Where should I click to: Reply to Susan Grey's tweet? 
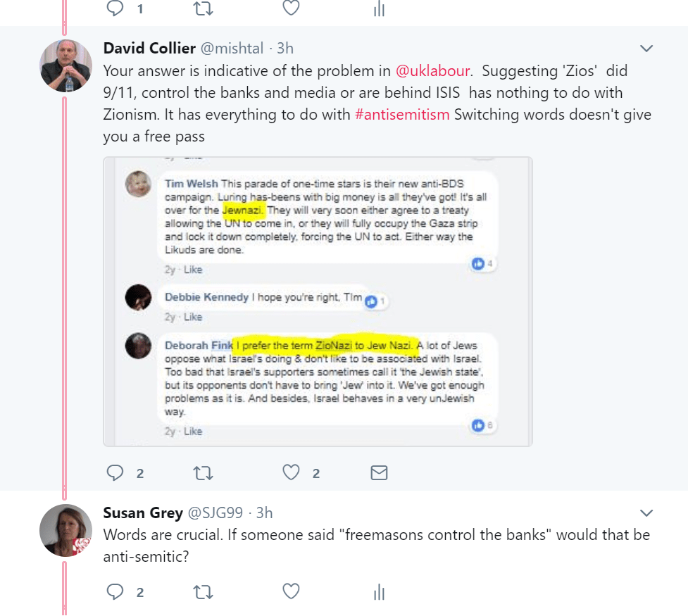tap(115, 591)
